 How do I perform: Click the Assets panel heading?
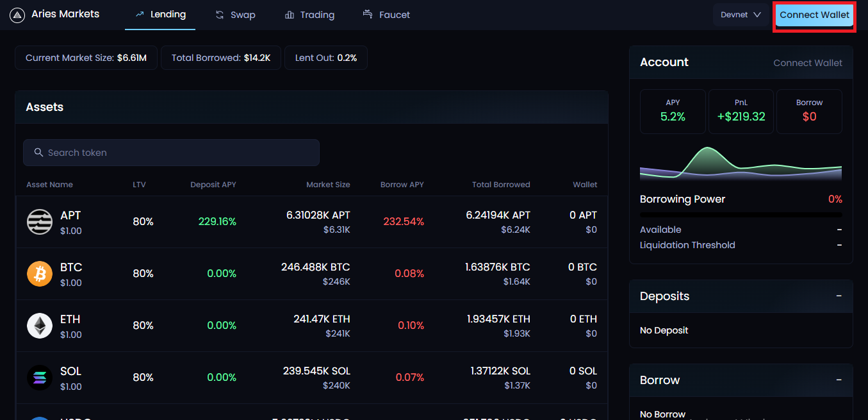tap(45, 107)
